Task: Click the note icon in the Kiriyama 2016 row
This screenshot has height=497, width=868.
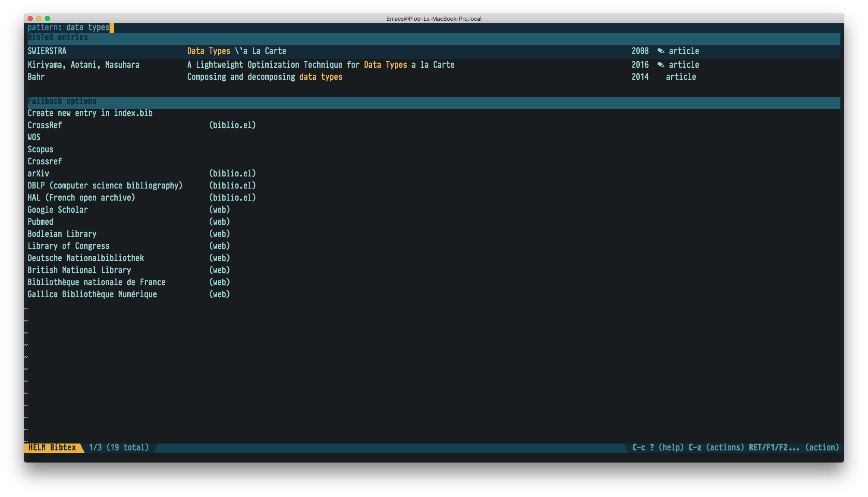Action: click(660, 65)
